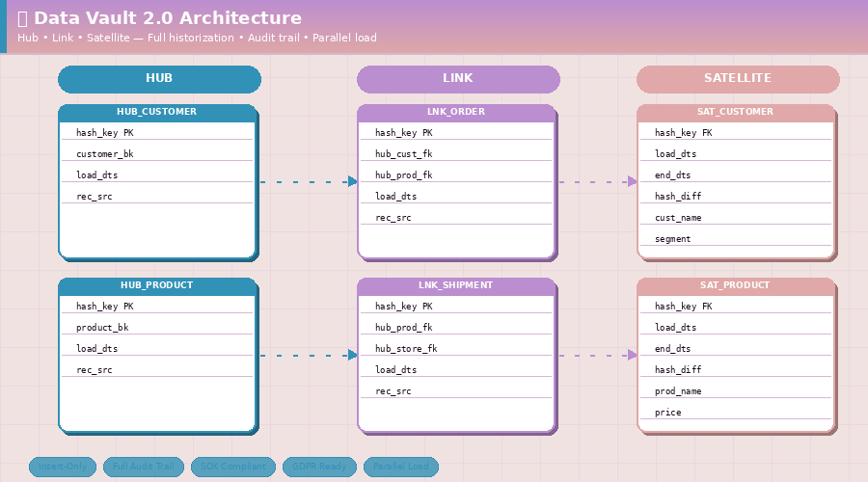The width and height of the screenshot is (868, 482).
Task: Click the Insert-Only tag
Action: coord(63,467)
